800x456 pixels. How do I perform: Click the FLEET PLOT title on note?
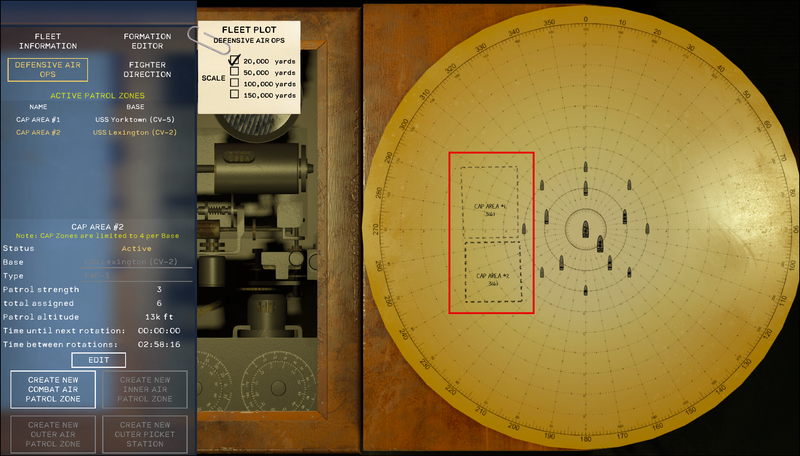(249, 30)
